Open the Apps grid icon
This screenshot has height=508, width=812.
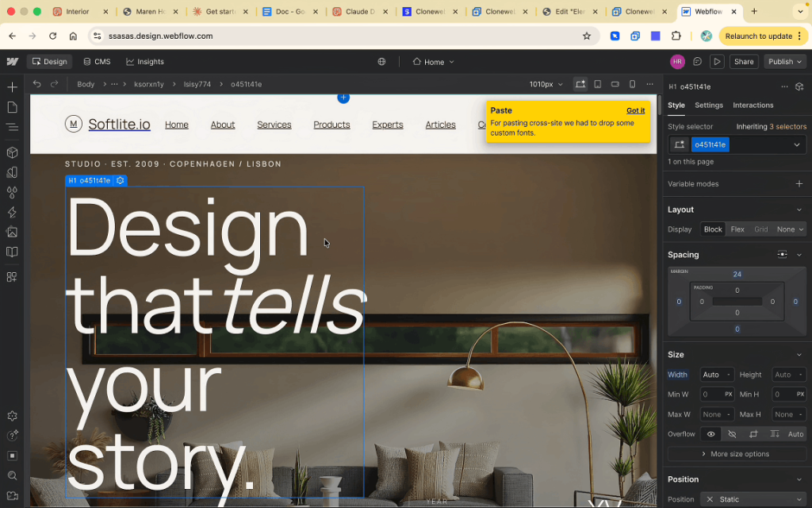[12, 277]
